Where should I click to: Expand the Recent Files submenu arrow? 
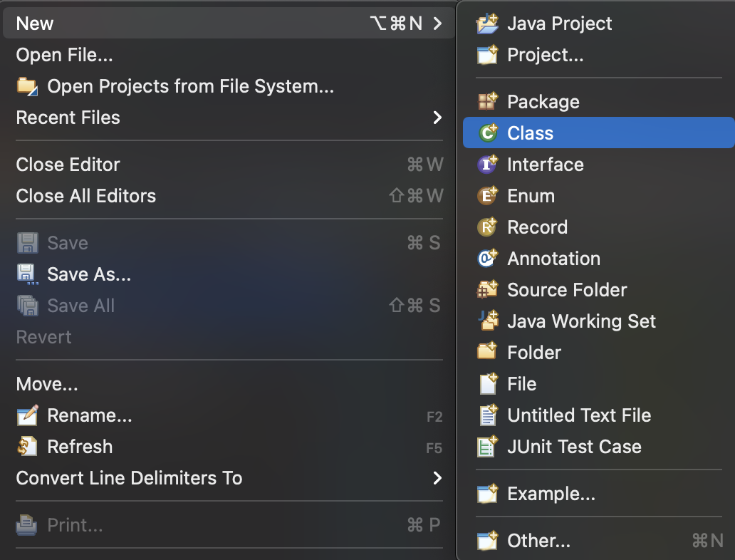click(437, 118)
